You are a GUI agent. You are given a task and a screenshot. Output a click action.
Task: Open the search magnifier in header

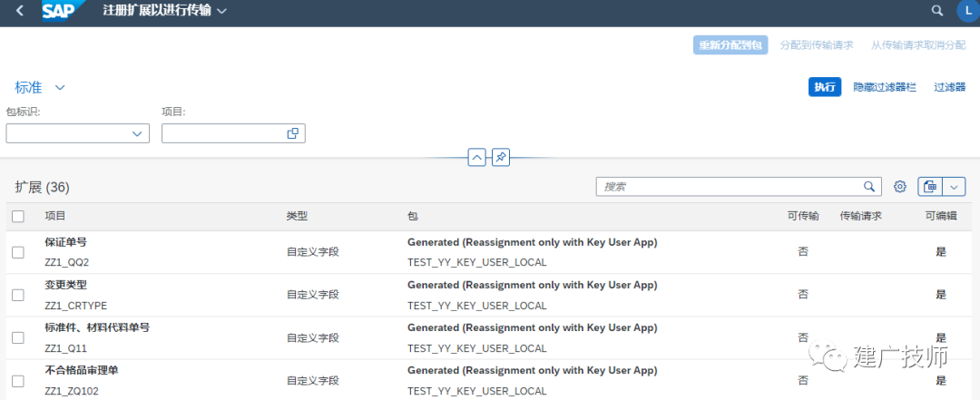(x=936, y=11)
